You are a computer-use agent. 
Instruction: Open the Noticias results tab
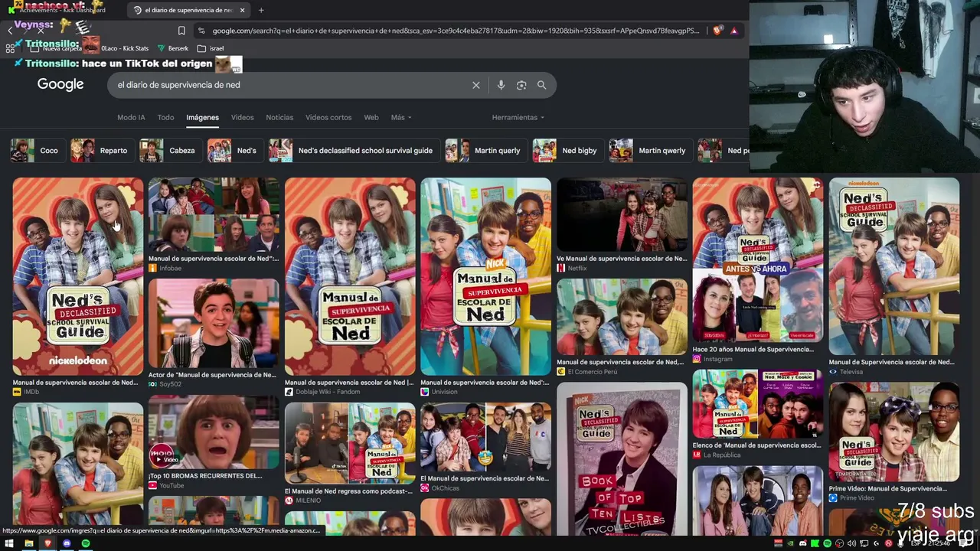point(279,118)
